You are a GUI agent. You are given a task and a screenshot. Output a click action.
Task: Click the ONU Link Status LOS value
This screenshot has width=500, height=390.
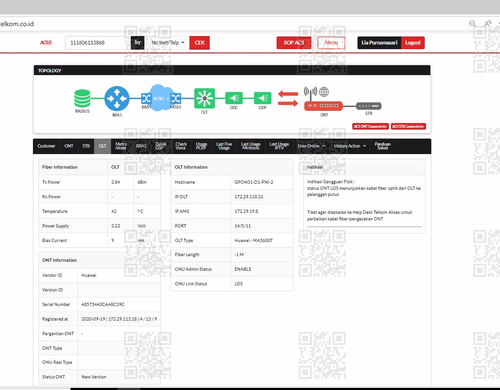click(238, 284)
